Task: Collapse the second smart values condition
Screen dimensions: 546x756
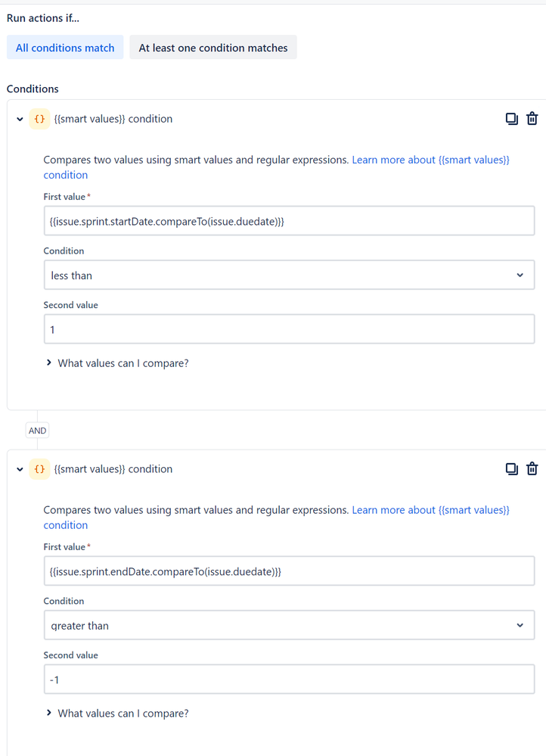Action: click(x=20, y=469)
